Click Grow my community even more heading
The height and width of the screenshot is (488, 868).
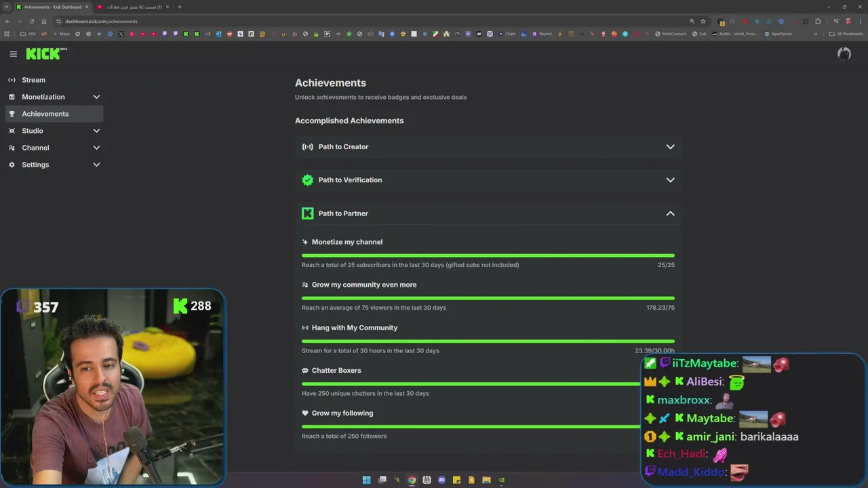[x=364, y=285]
